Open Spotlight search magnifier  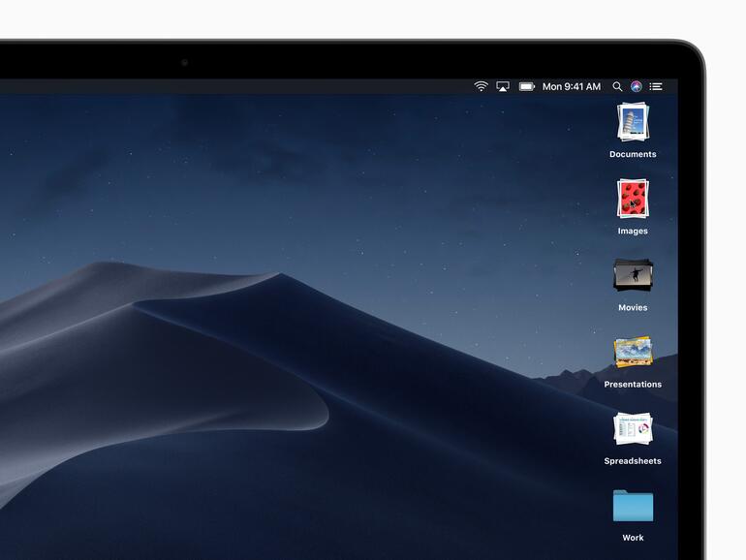(x=617, y=86)
